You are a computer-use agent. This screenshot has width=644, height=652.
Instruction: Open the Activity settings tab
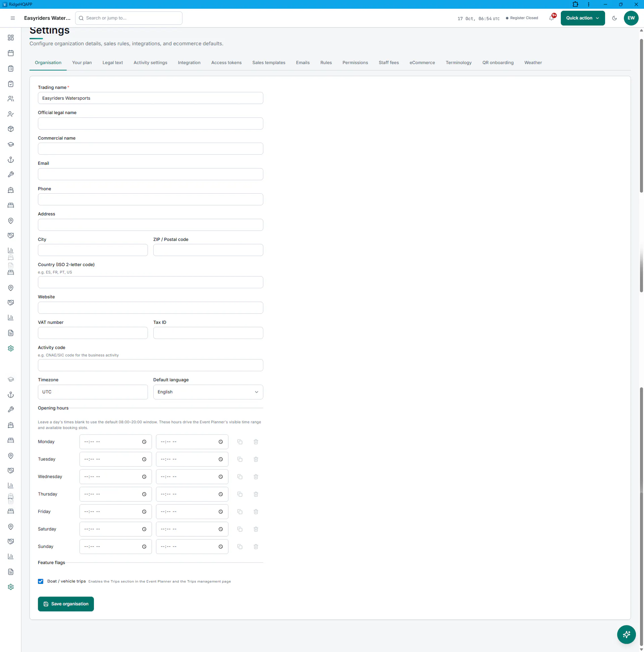point(151,63)
